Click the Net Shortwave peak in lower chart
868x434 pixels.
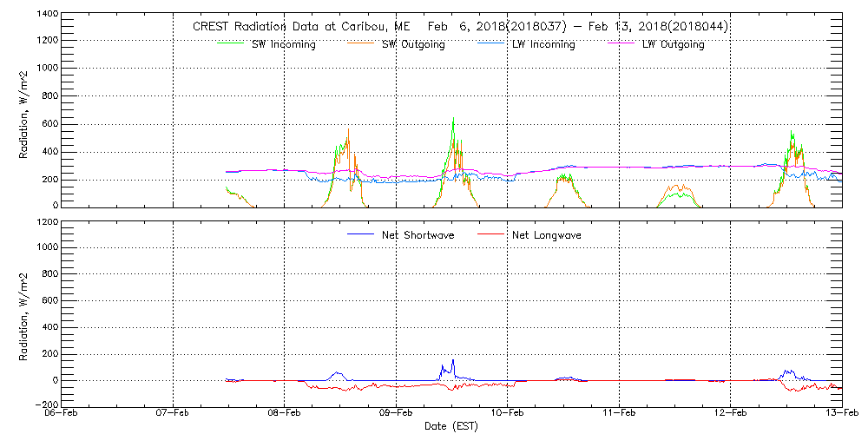click(452, 360)
